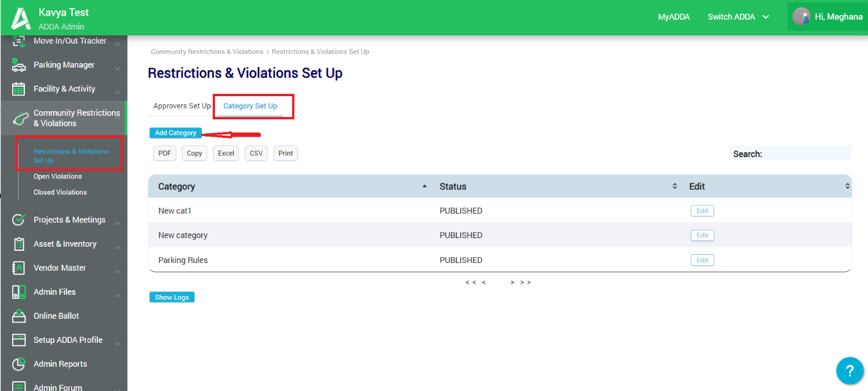Expand Asset & Inventory chevron
Screen dimensions: 868x391
[117, 247]
